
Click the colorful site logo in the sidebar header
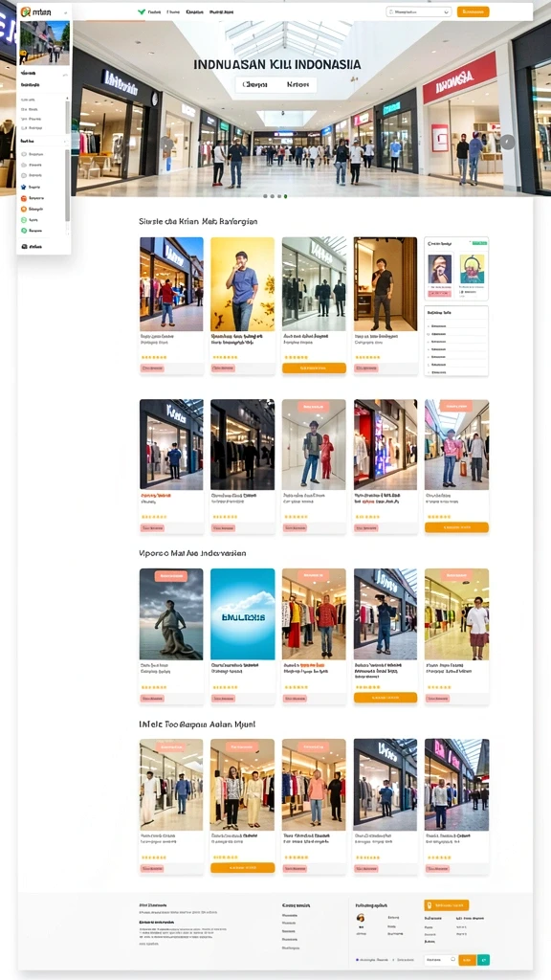[25, 11]
